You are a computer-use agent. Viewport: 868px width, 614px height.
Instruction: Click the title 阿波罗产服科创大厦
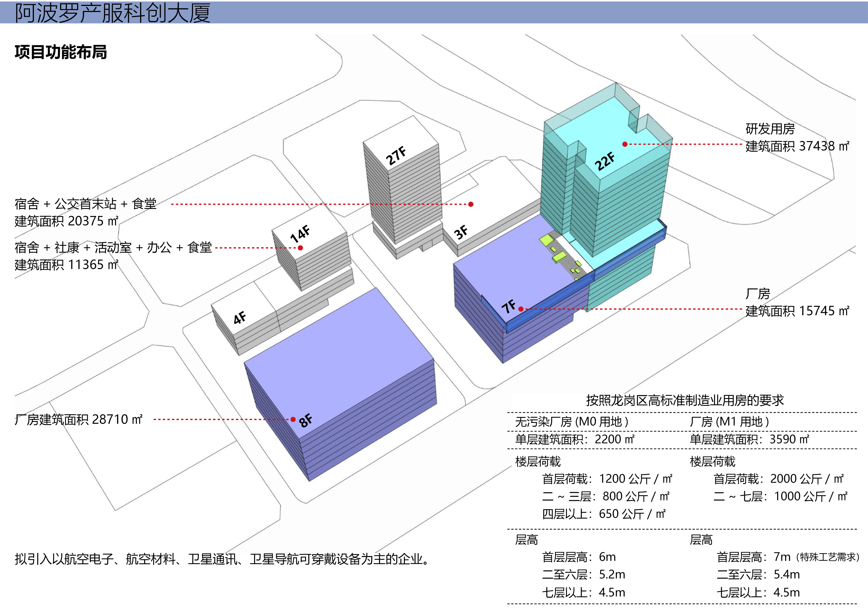(113, 13)
